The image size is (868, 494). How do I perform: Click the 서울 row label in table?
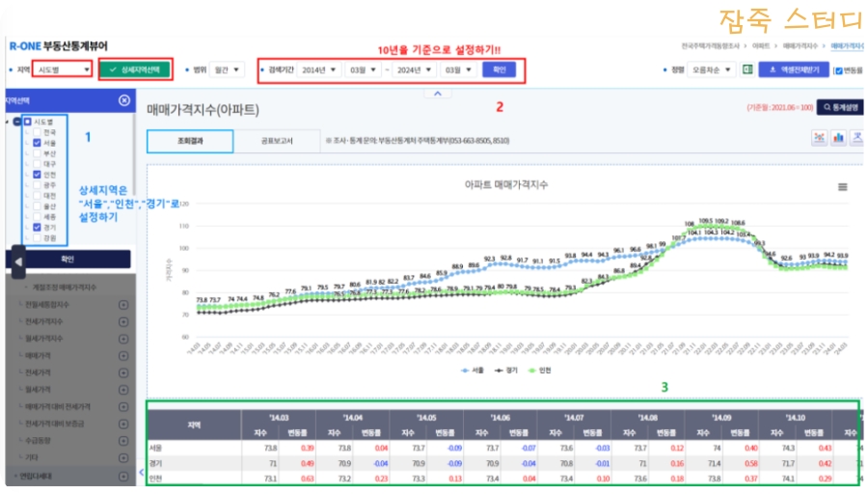pos(155,448)
